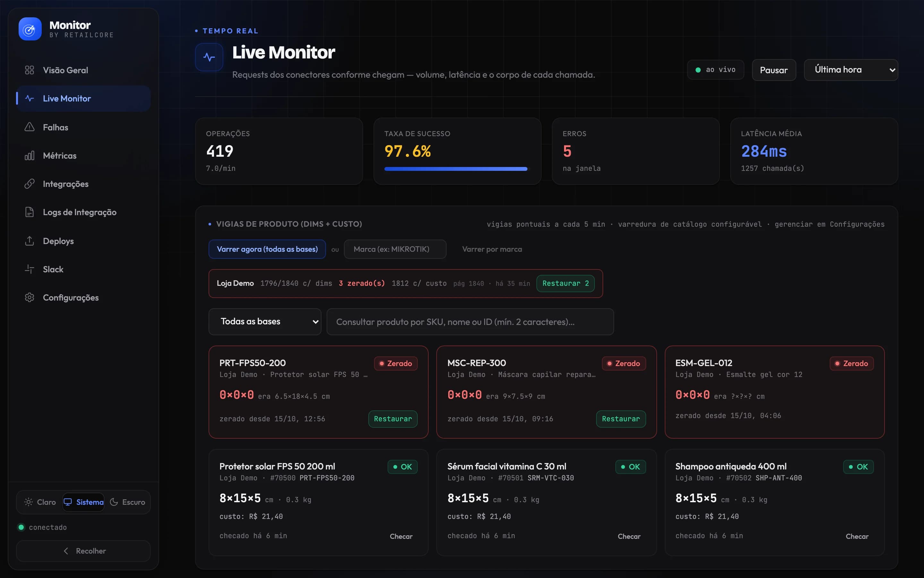This screenshot has height=578, width=924.
Task: Navigate to Métricas
Action: click(83, 156)
